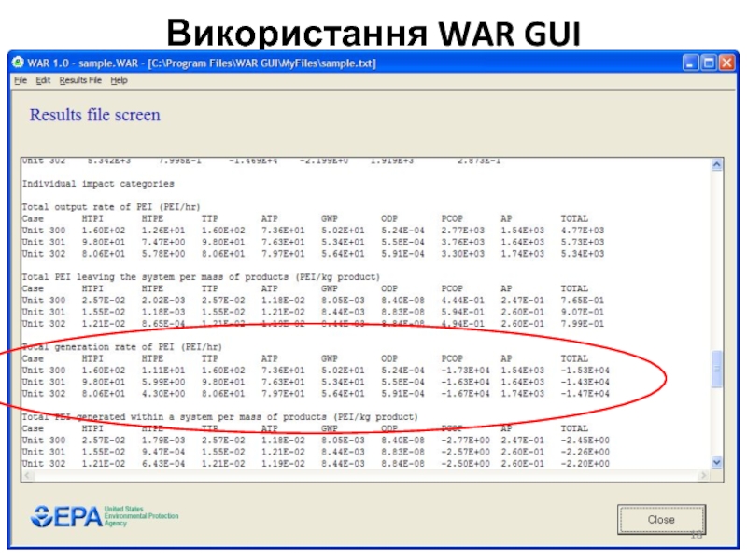The image size is (747, 560).
Task: Open the Results File menu
Action: click(x=80, y=80)
